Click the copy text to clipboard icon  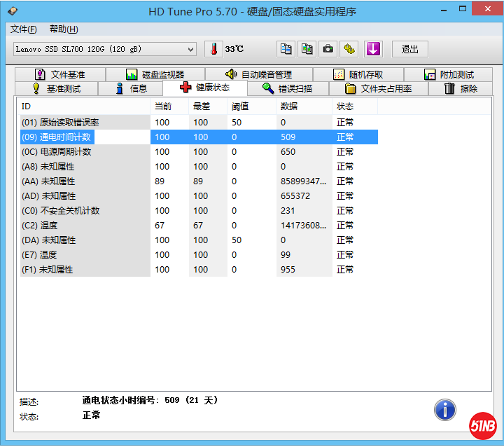[286, 49]
